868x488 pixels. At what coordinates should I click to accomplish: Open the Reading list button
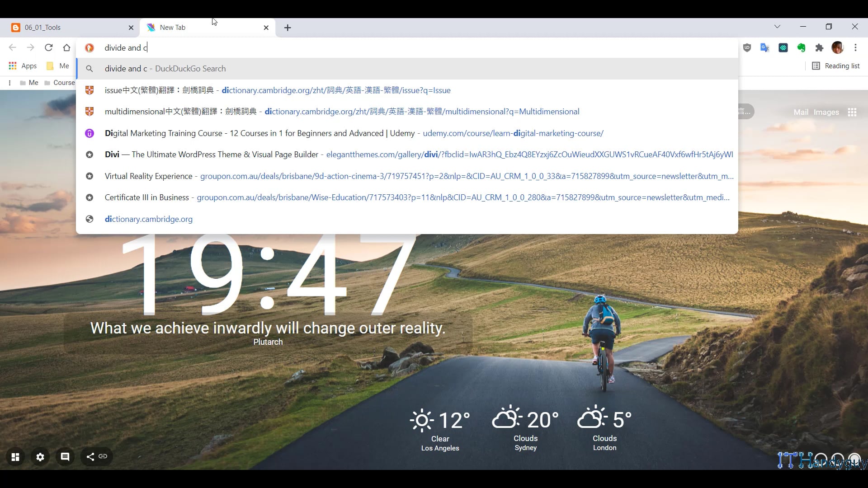click(x=836, y=66)
